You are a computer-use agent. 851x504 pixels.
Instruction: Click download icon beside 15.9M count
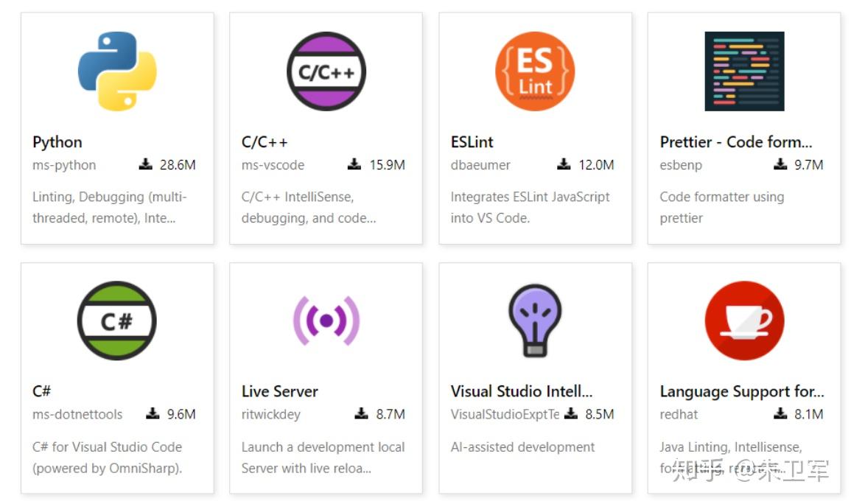[x=354, y=164]
